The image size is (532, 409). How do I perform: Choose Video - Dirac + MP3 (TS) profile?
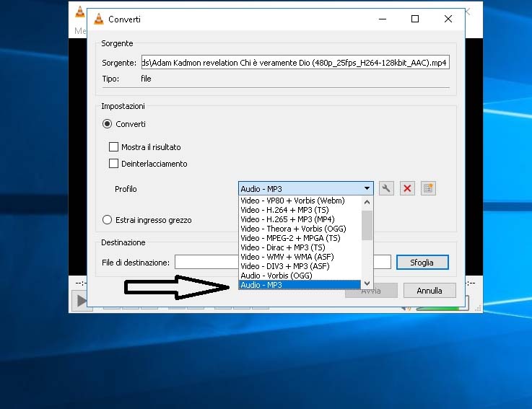tap(300, 247)
